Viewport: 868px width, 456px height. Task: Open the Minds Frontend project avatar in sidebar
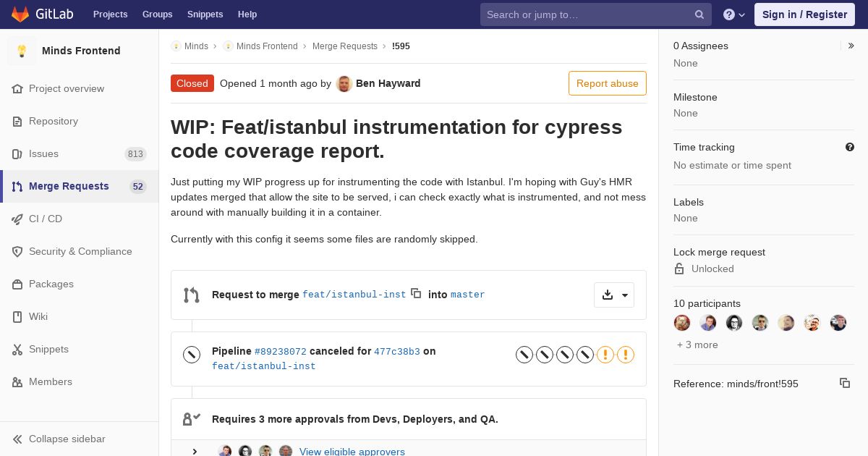[22, 51]
